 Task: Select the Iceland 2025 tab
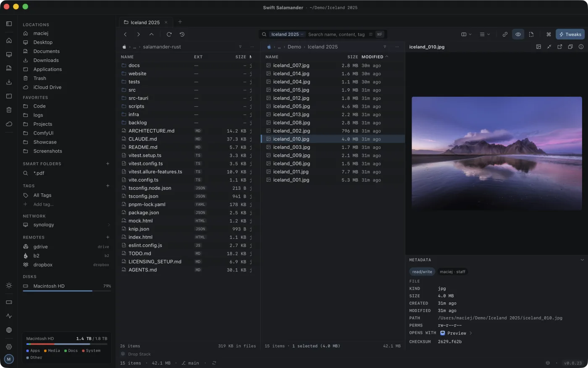(146, 22)
